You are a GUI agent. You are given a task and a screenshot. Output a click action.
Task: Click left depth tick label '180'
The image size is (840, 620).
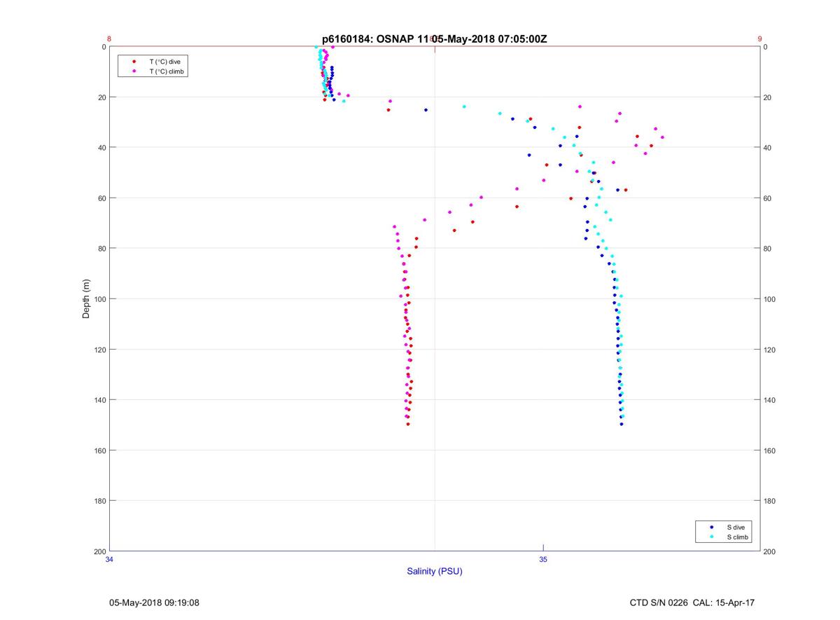pos(99,501)
